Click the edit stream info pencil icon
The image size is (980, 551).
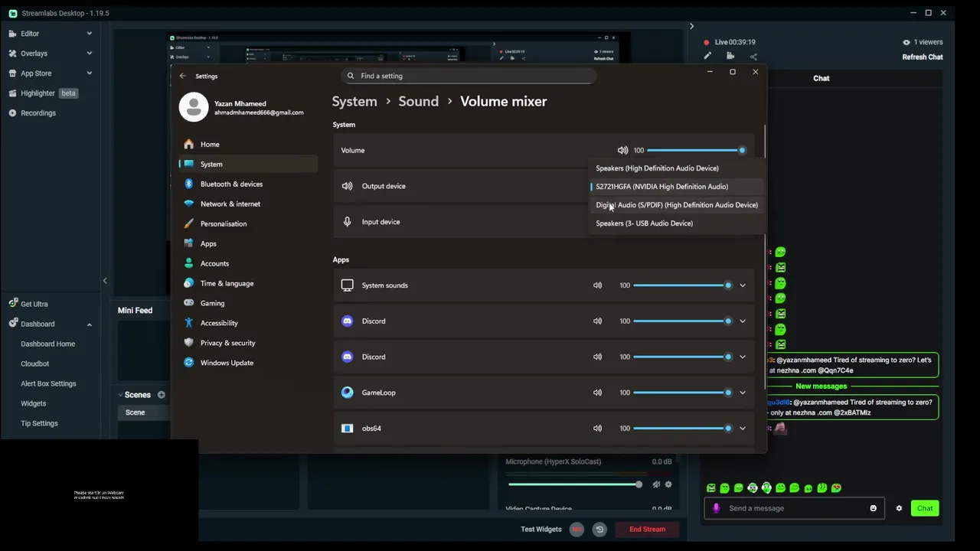(x=707, y=56)
